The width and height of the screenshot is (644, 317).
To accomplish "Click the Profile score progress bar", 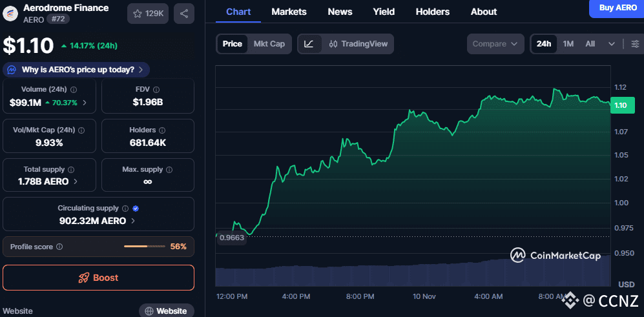I will point(145,247).
